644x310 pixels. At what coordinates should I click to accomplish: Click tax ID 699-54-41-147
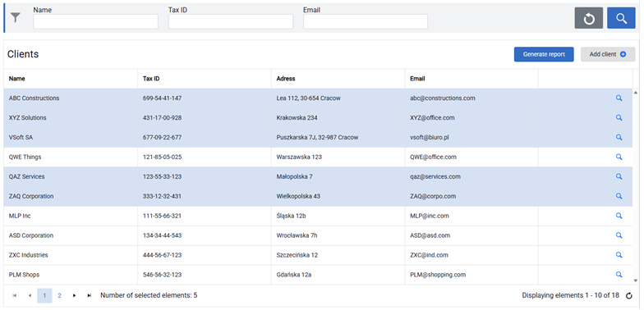tap(163, 98)
